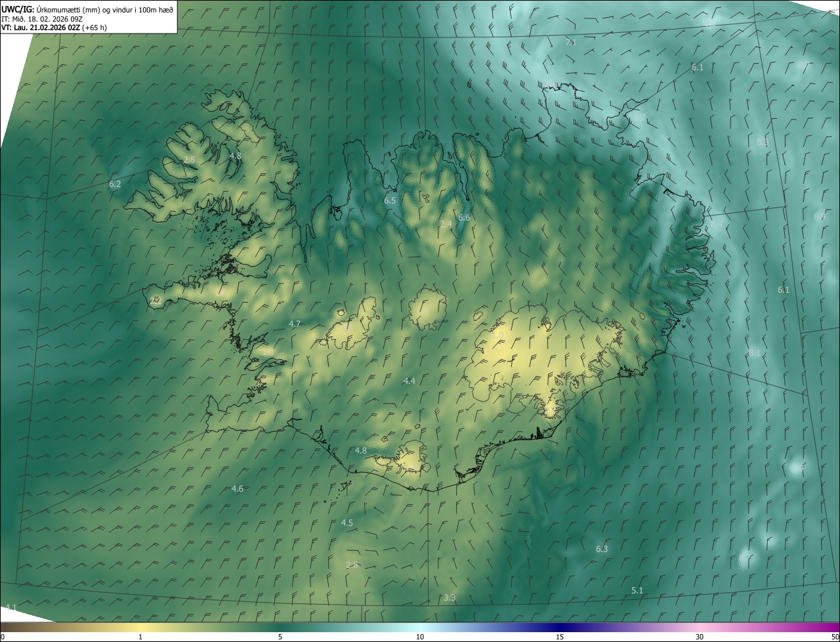Pick the pale yellow colour-scale band above 1

pos(140,627)
